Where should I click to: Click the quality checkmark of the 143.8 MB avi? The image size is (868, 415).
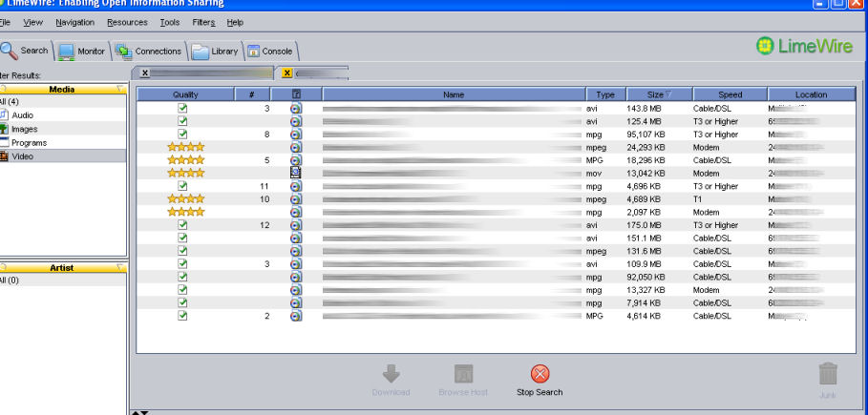(x=182, y=108)
